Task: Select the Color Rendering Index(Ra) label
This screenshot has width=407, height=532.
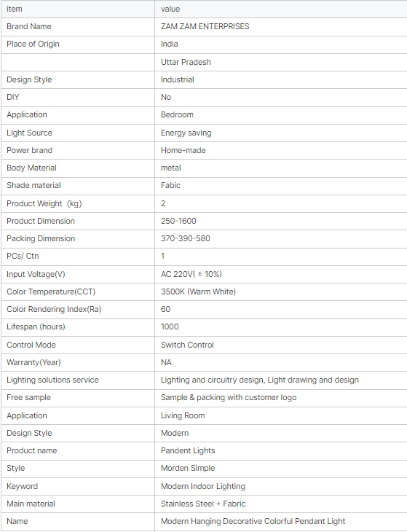Action: tap(54, 310)
